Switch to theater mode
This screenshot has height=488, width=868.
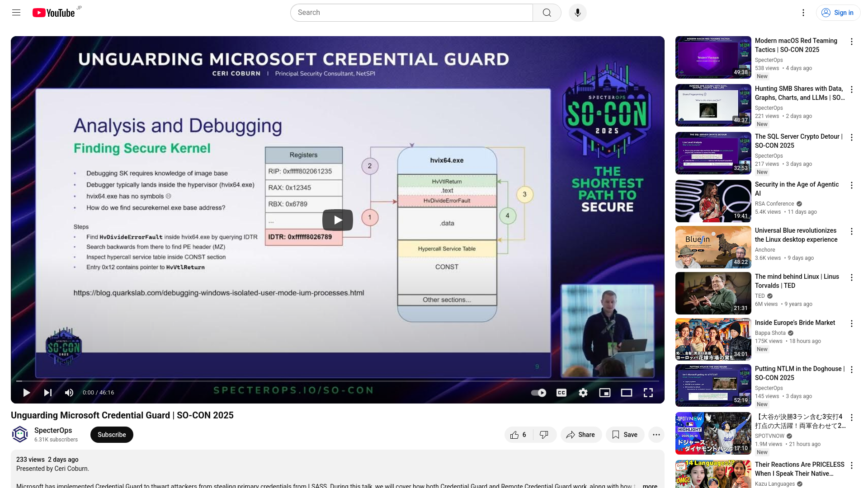627,393
